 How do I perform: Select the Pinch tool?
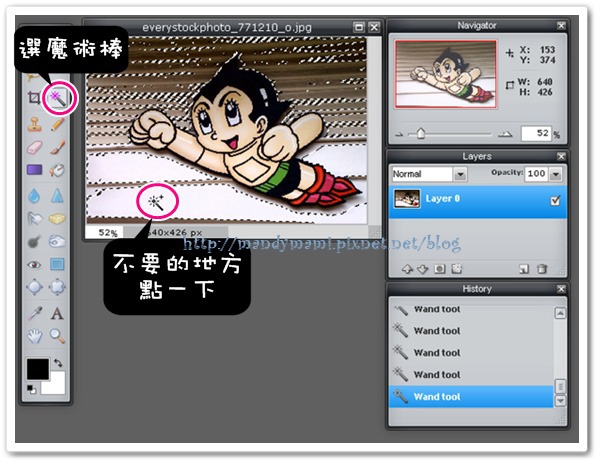57,287
